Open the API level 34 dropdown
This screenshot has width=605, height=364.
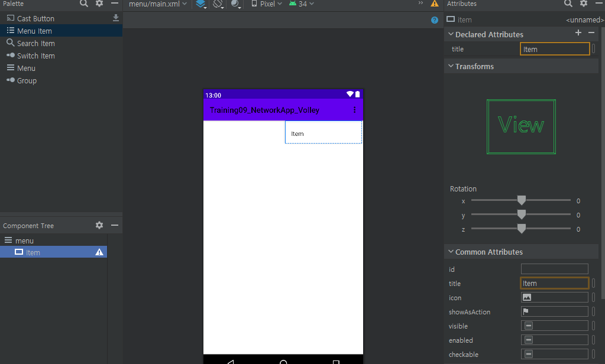point(302,4)
